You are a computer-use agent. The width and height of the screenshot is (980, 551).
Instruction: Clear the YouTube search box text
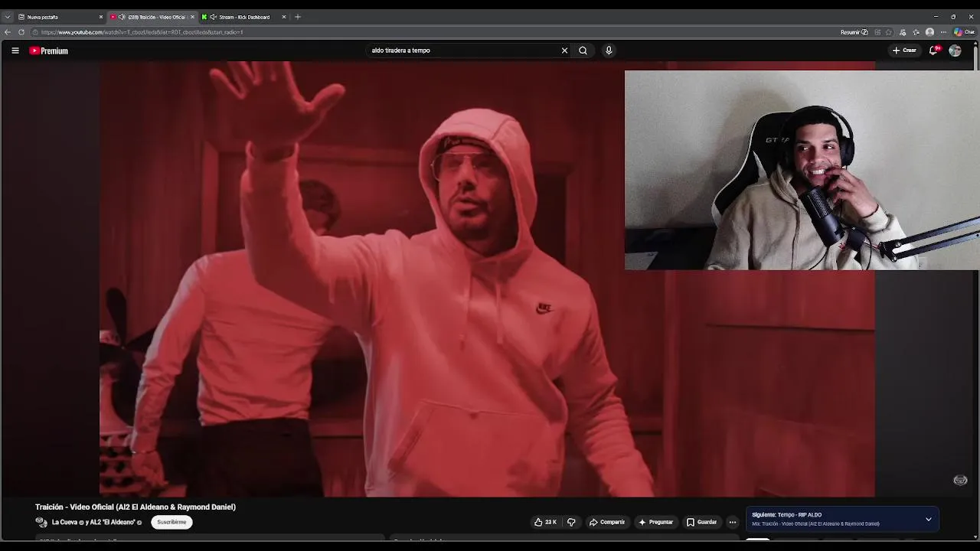[x=564, y=51]
